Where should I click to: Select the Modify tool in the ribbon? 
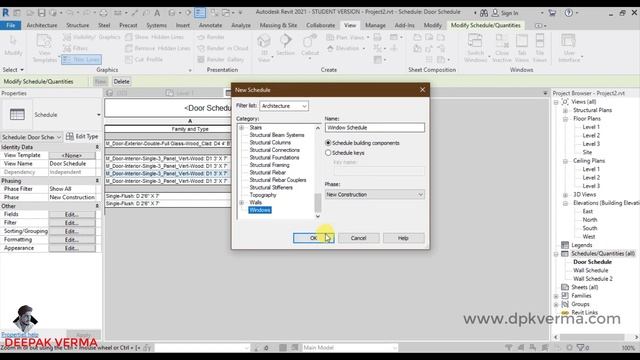tap(13, 45)
